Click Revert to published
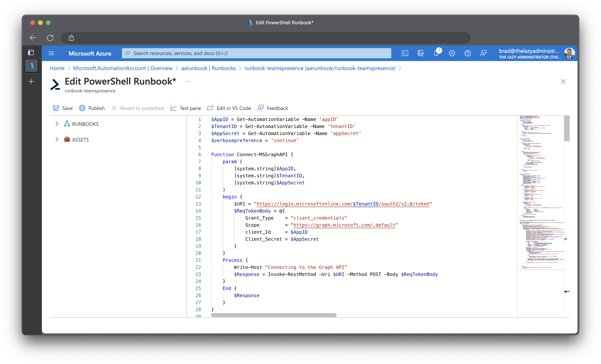This screenshot has width=601, height=364. pyautogui.click(x=138, y=108)
